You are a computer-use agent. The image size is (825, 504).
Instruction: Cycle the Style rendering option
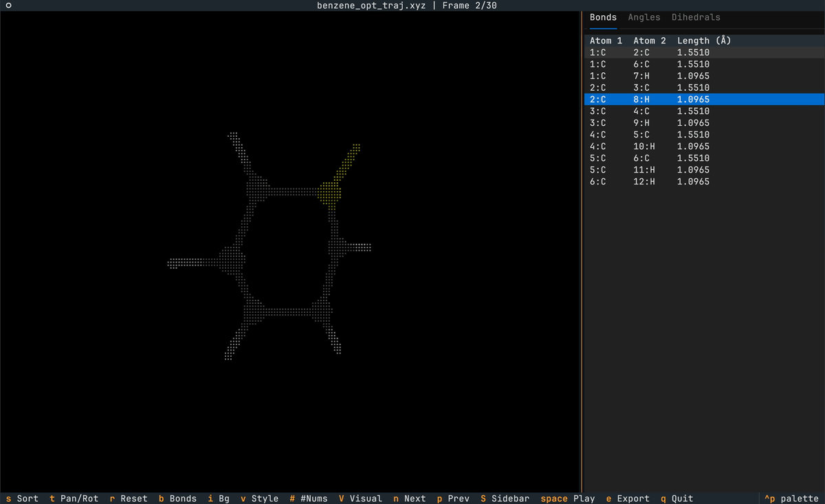point(259,498)
